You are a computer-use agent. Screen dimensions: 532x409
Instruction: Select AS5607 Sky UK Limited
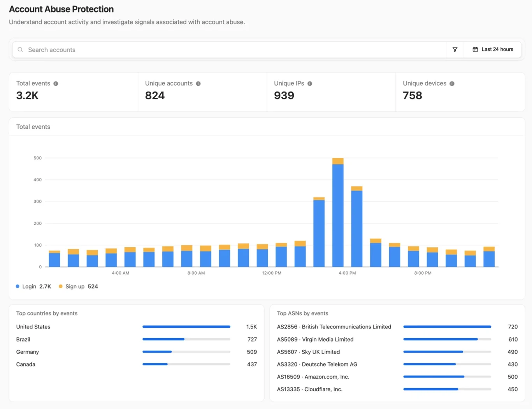coord(397,352)
